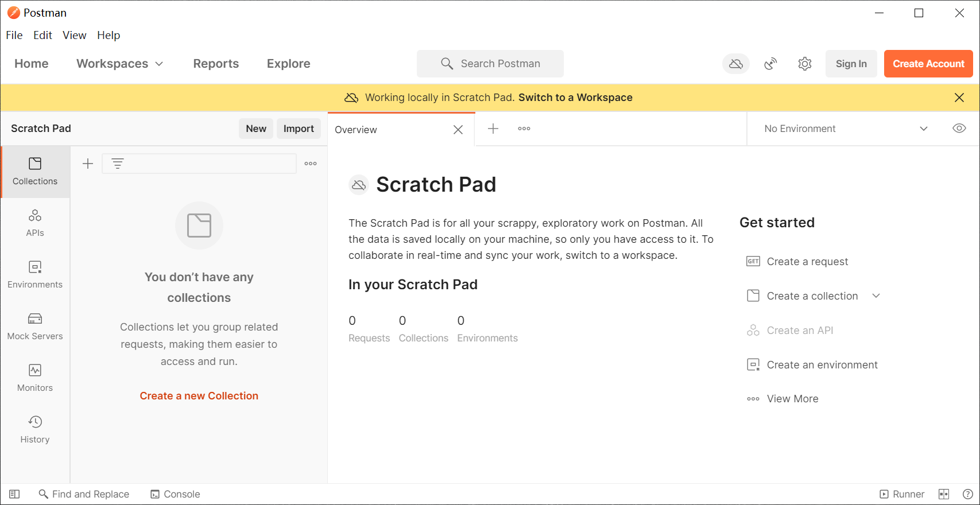
Task: Open the Collections sidebar tab
Action: click(x=35, y=171)
